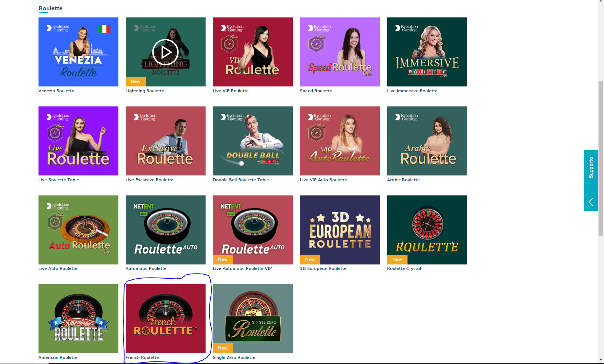Click the Arabic Roulette game tile

point(427,141)
